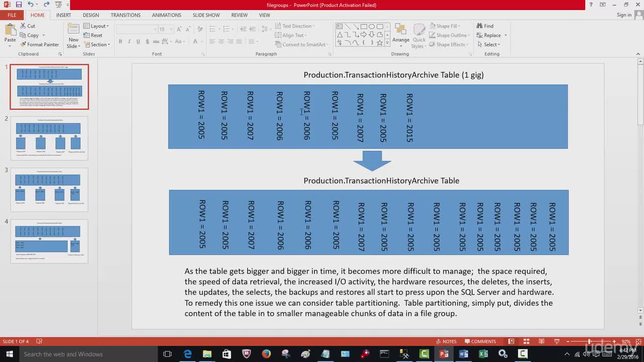Adjust the zoom slider handle
The height and width of the screenshot is (362, 644).
point(589,341)
